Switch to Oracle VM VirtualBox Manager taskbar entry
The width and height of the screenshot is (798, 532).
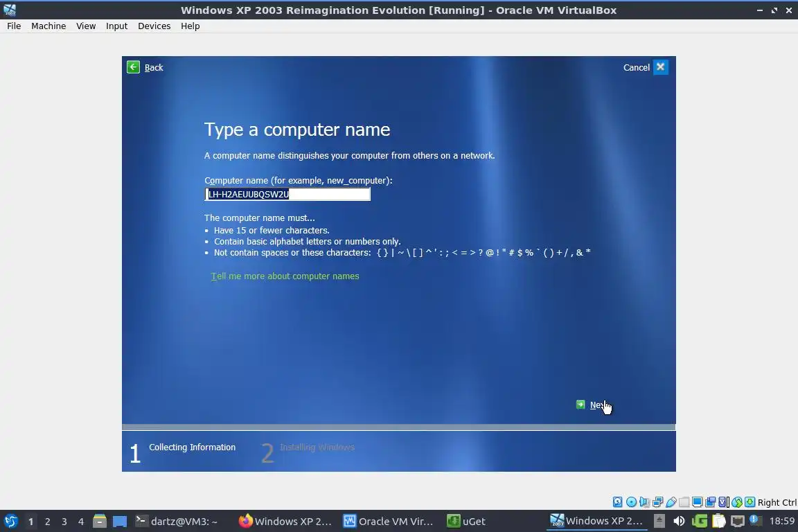pos(389,522)
